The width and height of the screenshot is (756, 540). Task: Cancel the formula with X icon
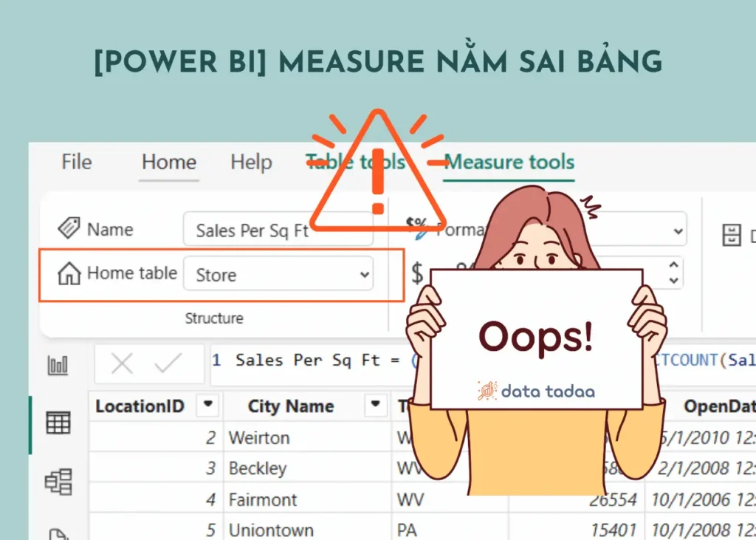122,363
